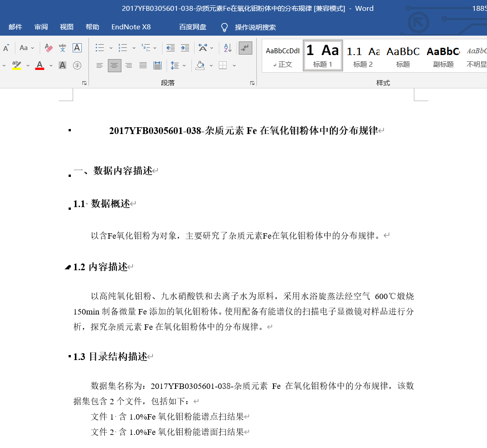Screen dimensions: 487x448
Task: Click the line and paragraph spacing icon
Action: pos(175,65)
